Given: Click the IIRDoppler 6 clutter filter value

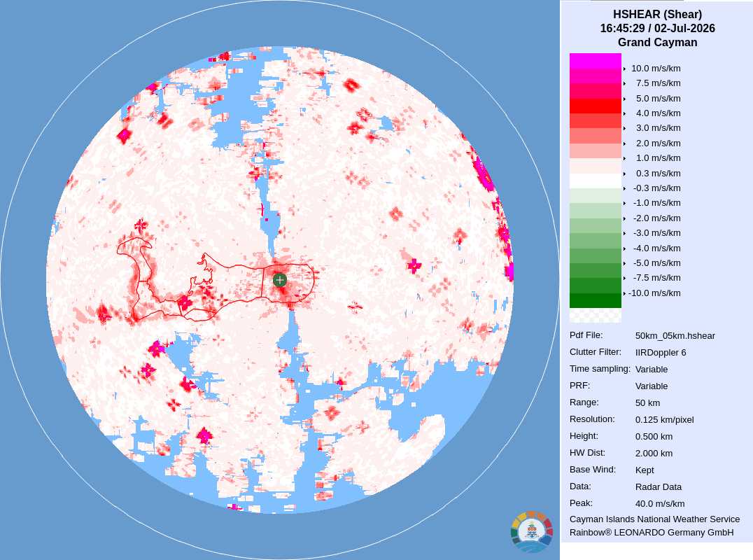Looking at the screenshot, I should (661, 353).
